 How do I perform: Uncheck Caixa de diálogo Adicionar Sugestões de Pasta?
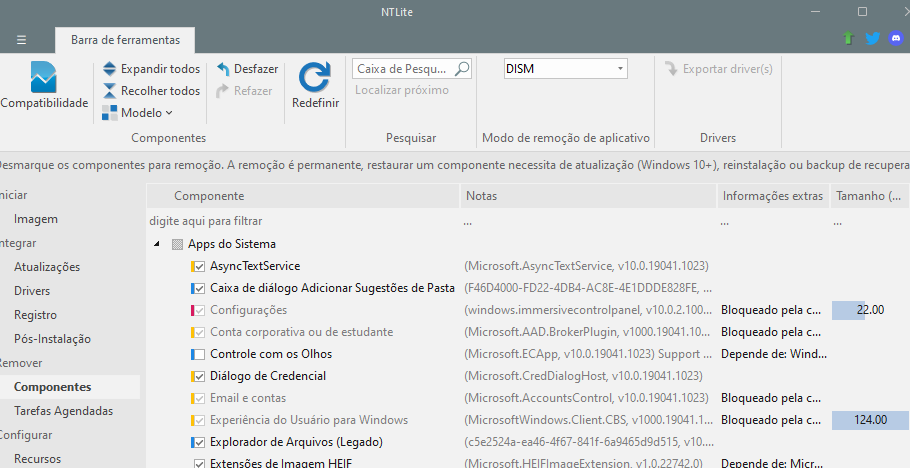199,289
